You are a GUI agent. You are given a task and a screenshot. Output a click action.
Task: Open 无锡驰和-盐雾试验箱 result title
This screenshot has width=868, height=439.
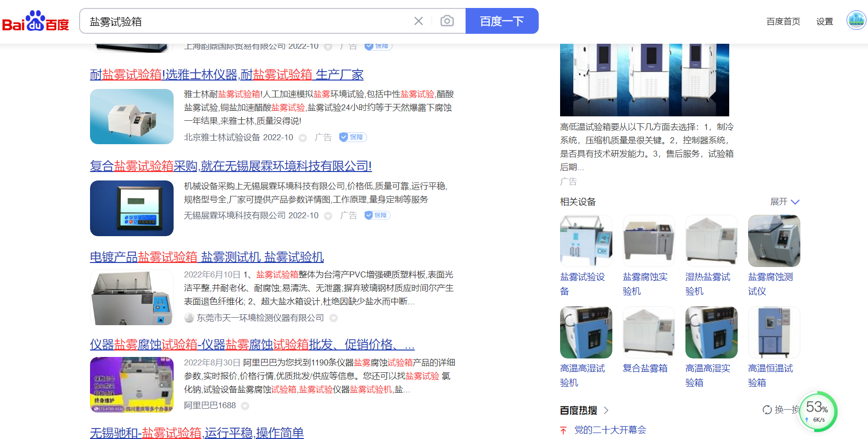click(x=197, y=433)
